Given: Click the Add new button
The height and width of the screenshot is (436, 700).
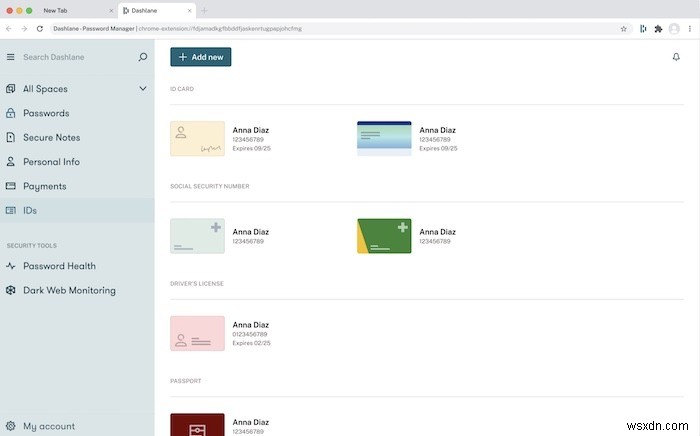Looking at the screenshot, I should [200, 57].
